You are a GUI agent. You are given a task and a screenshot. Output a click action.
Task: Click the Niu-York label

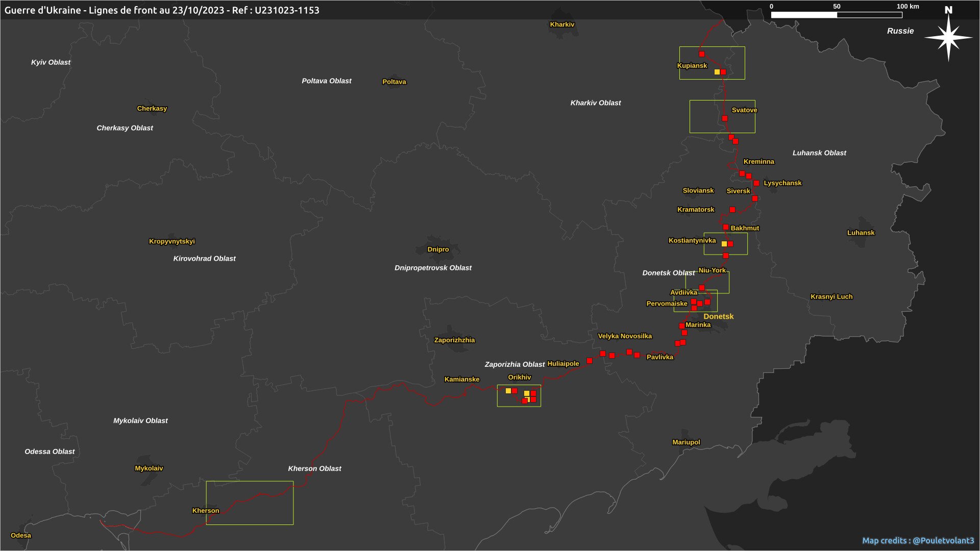pyautogui.click(x=712, y=270)
